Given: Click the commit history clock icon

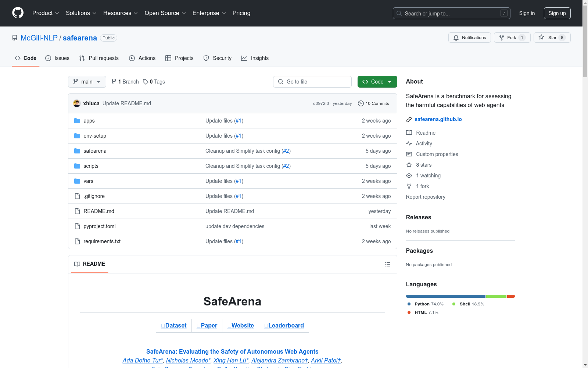Looking at the screenshot, I should click(x=361, y=103).
